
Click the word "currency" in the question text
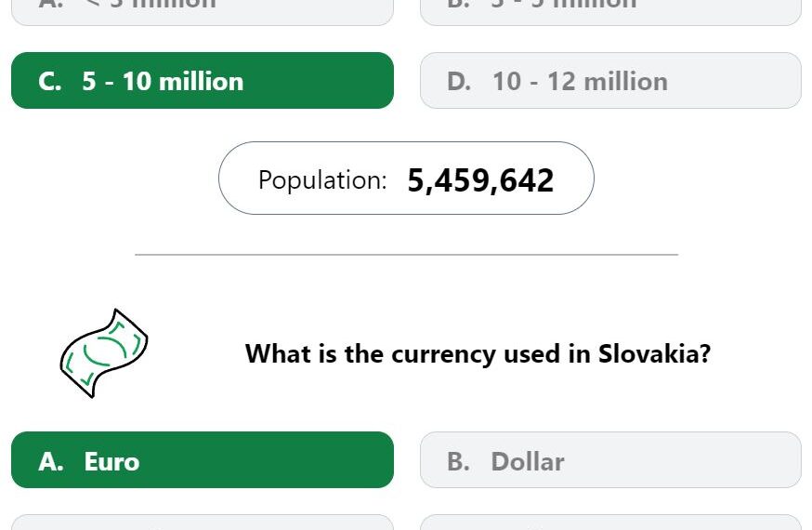click(x=443, y=355)
